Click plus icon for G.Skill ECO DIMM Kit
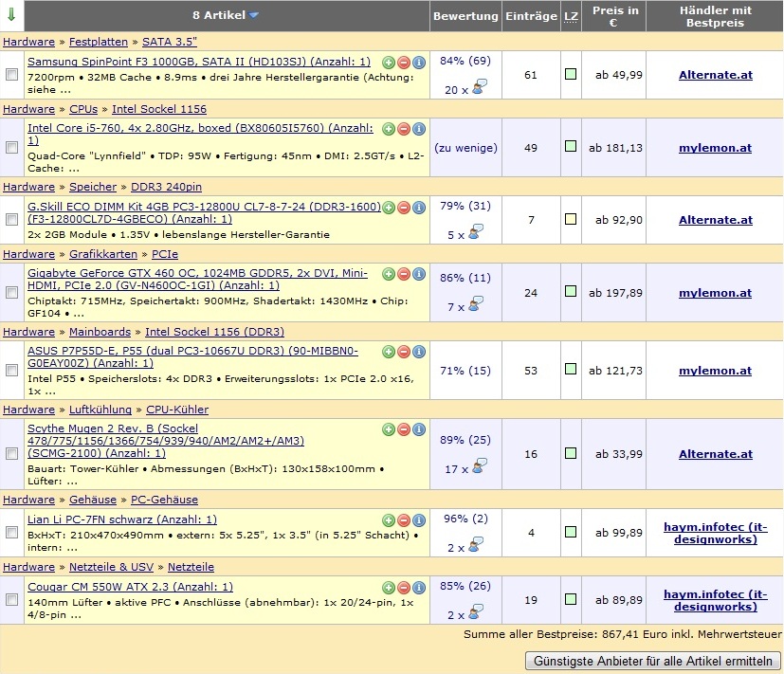 [389, 208]
